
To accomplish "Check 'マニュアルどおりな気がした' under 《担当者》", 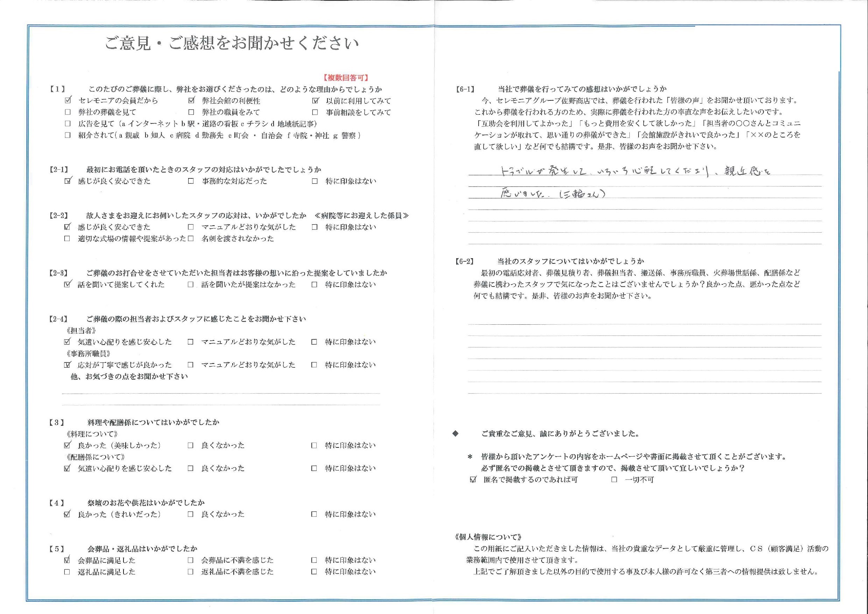I will coord(191,342).
